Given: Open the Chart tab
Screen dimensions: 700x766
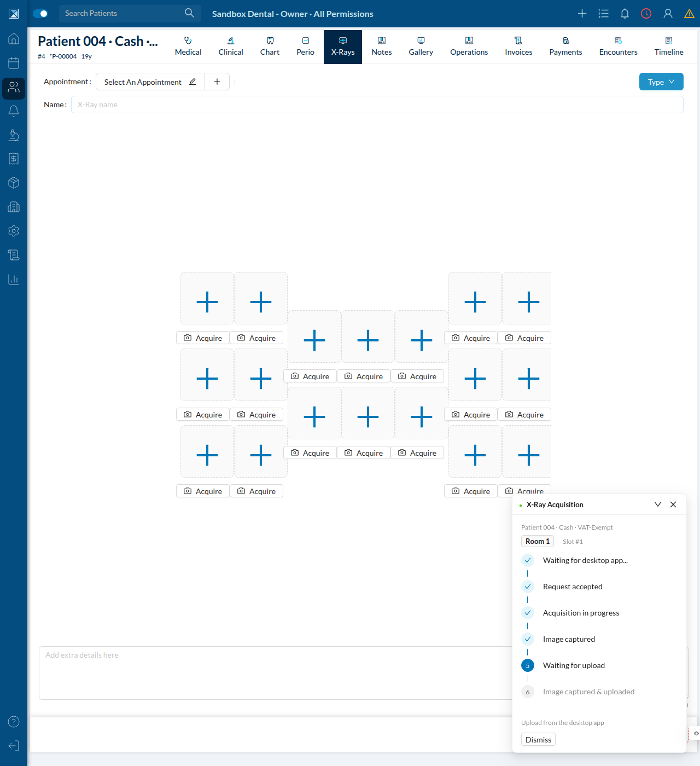Looking at the screenshot, I should pyautogui.click(x=270, y=47).
